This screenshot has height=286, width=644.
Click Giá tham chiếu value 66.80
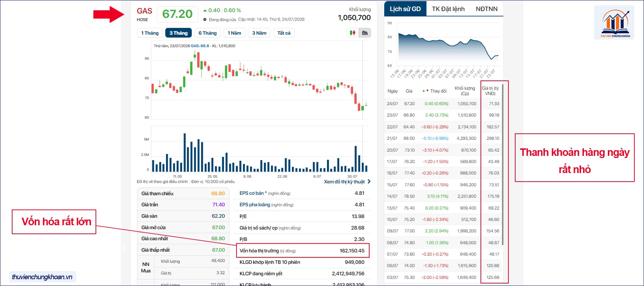(218, 193)
